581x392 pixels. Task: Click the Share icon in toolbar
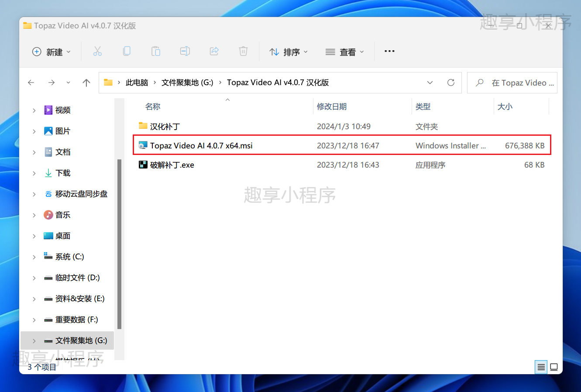(214, 52)
